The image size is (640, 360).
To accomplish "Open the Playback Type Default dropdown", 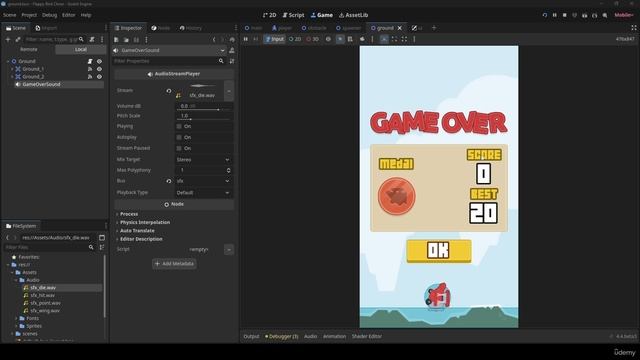I will (204, 193).
